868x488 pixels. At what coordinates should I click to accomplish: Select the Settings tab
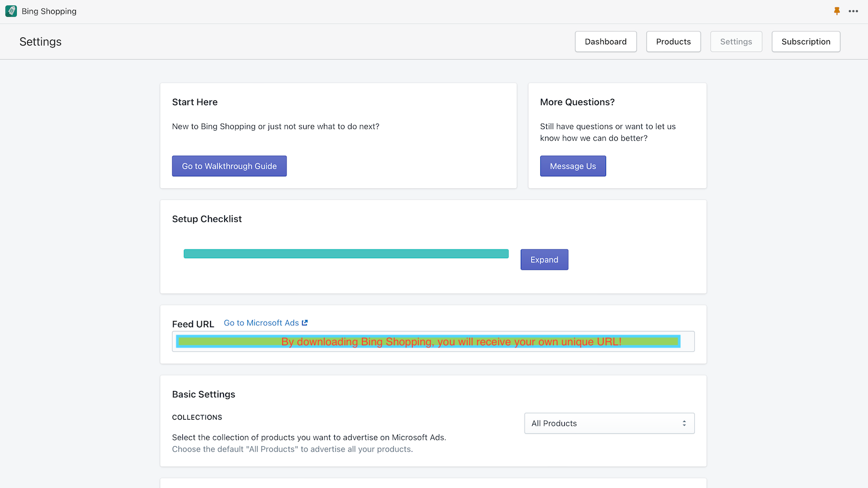pyautogui.click(x=736, y=41)
